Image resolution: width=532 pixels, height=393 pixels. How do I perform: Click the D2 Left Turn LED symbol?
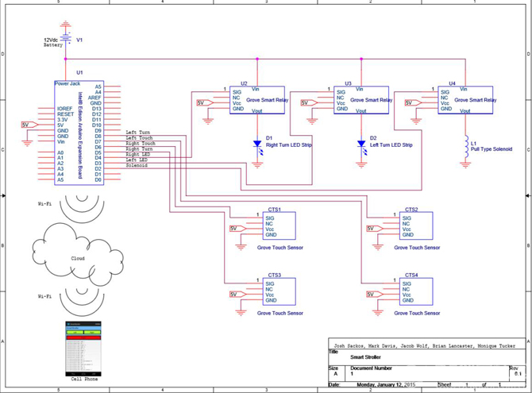[361, 147]
